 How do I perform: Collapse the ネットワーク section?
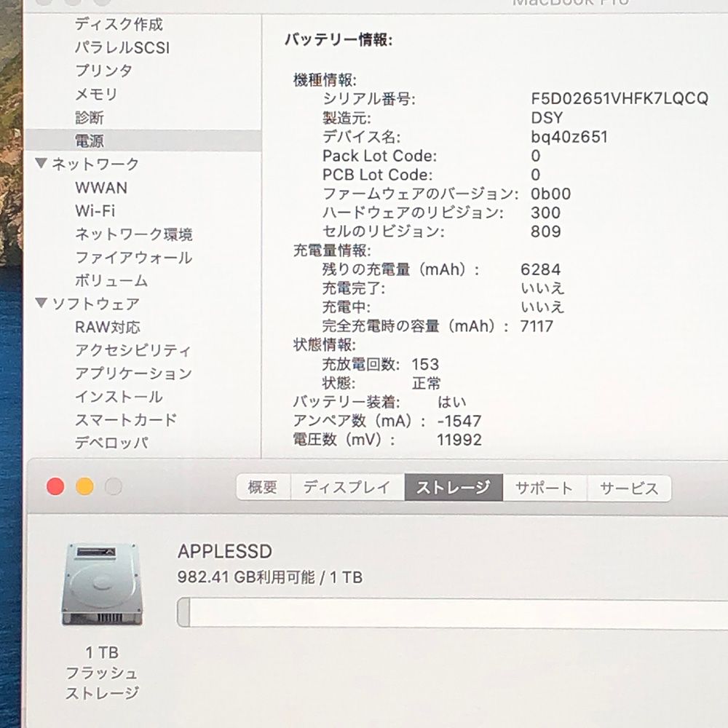[41, 163]
